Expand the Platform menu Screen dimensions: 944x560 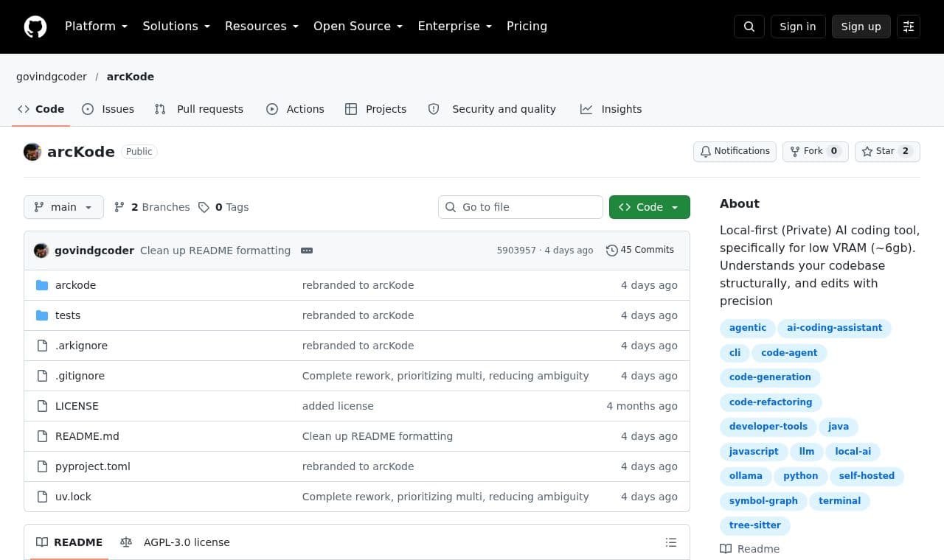click(96, 27)
